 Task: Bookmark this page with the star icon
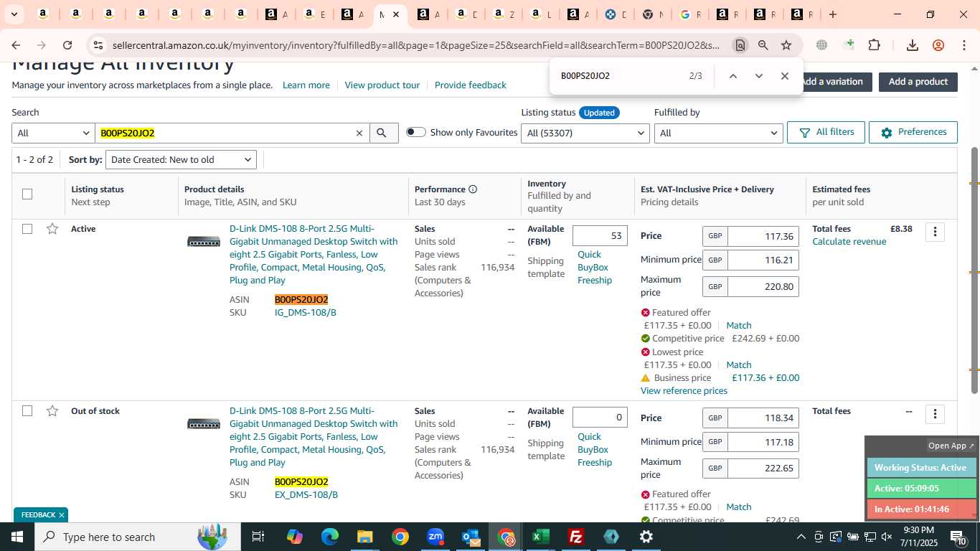[x=786, y=45]
